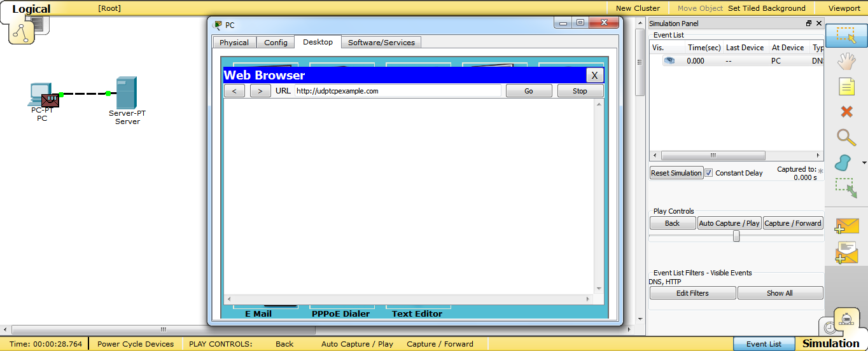Click Capture / Forward in panel
Viewport: 868px width, 351px height.
click(x=793, y=223)
